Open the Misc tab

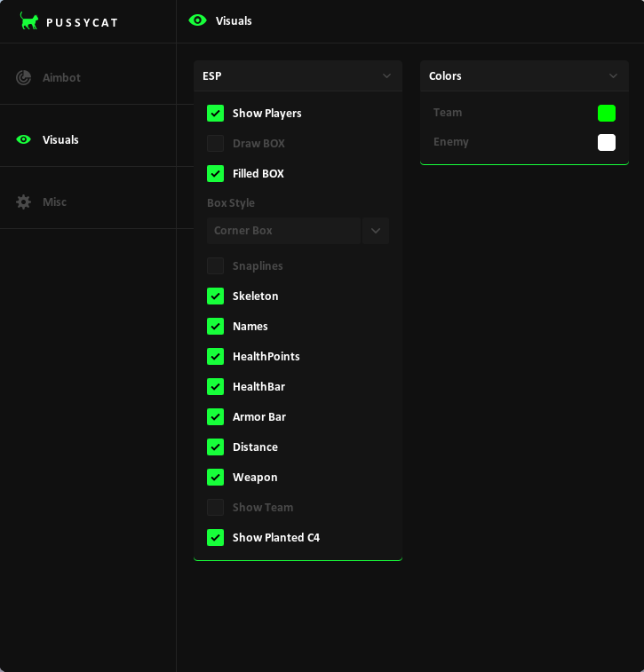pos(54,202)
